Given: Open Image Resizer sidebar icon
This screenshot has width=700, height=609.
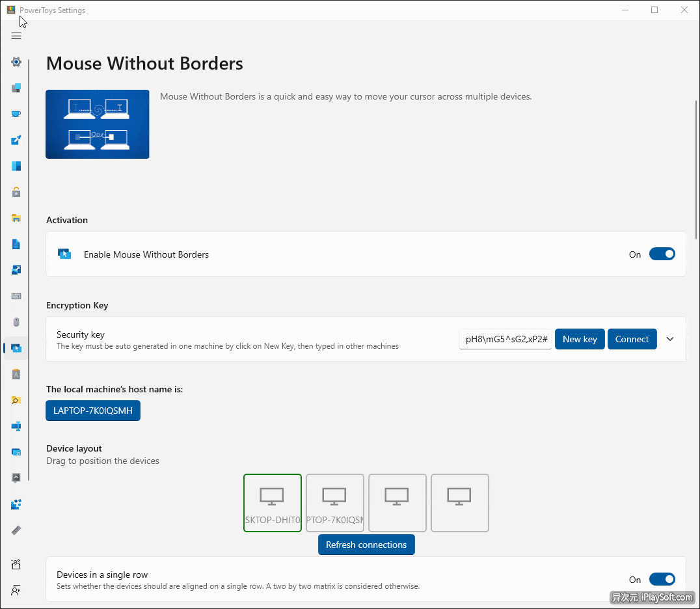Looking at the screenshot, I should 16,270.
